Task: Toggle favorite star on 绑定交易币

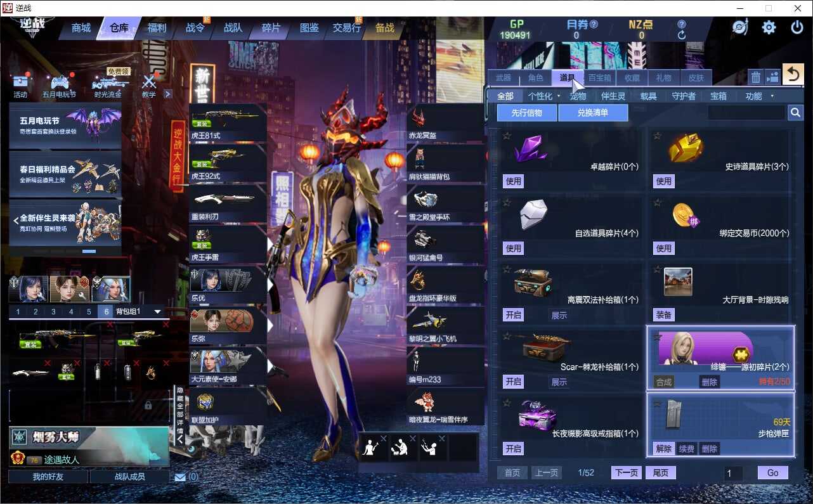Action: coord(657,202)
